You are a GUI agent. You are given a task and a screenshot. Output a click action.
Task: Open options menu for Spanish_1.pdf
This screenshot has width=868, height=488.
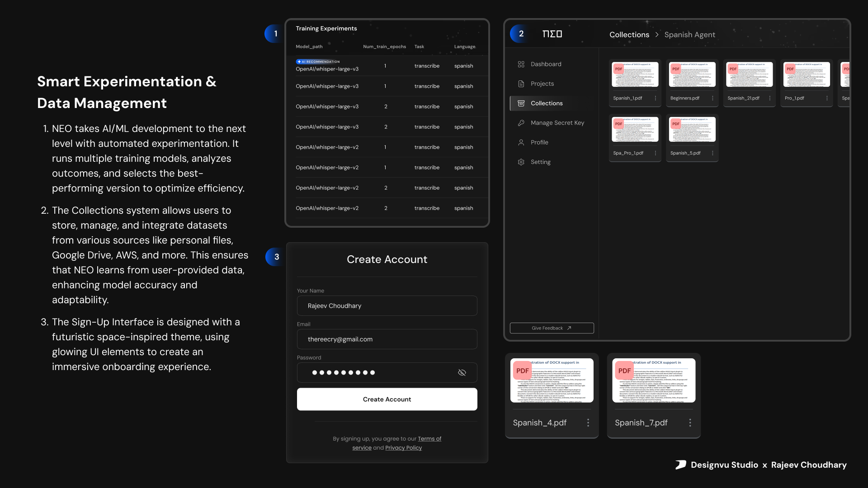(655, 98)
